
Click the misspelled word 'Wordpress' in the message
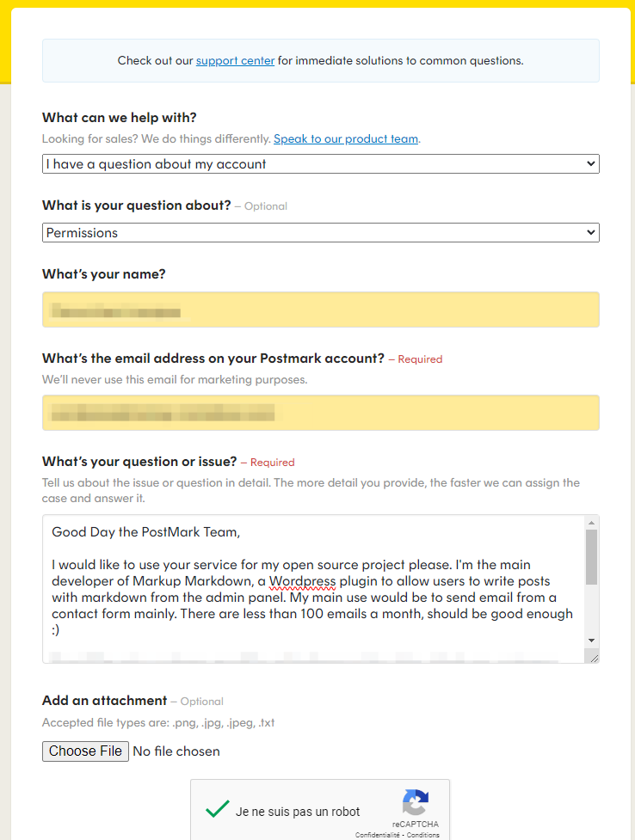tap(302, 580)
